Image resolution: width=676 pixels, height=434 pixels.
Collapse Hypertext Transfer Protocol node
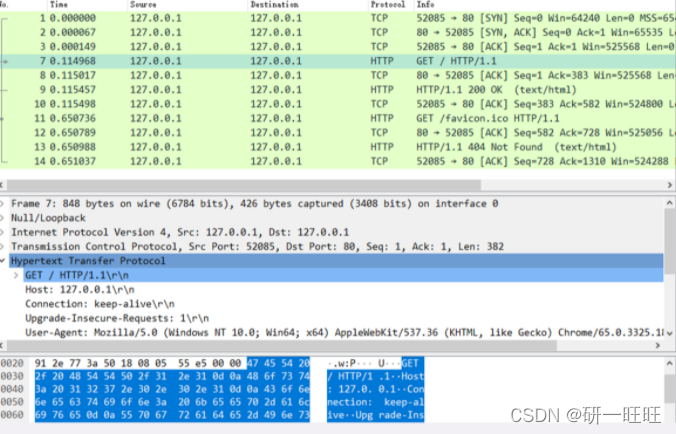pos(2,261)
